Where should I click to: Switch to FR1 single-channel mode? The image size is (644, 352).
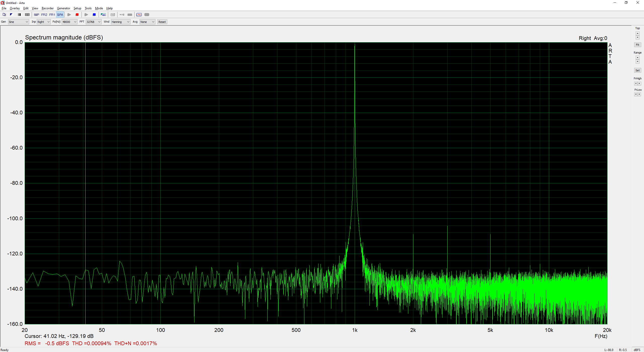(52, 15)
